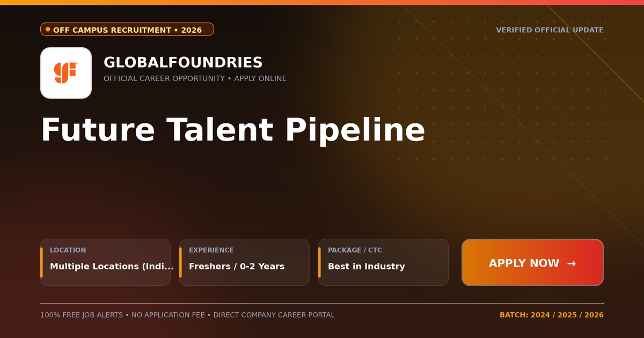
Task: Click the orange accent bar on Experience card
Action: (x=180, y=262)
